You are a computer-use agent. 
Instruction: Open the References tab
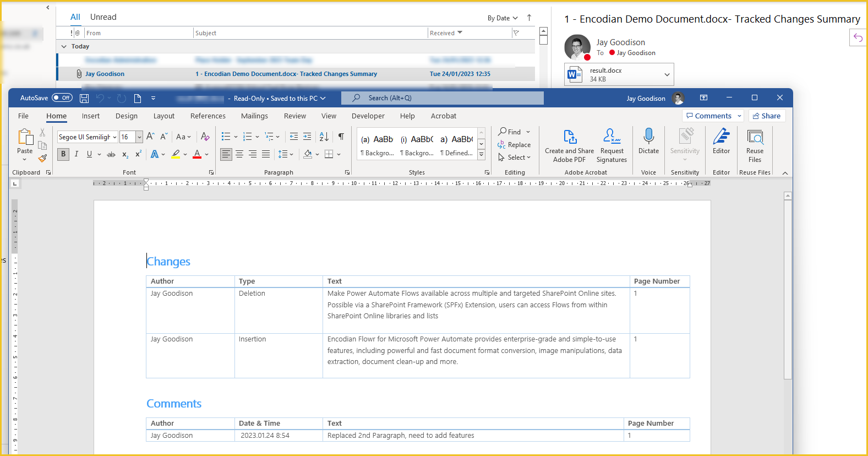[x=208, y=116]
